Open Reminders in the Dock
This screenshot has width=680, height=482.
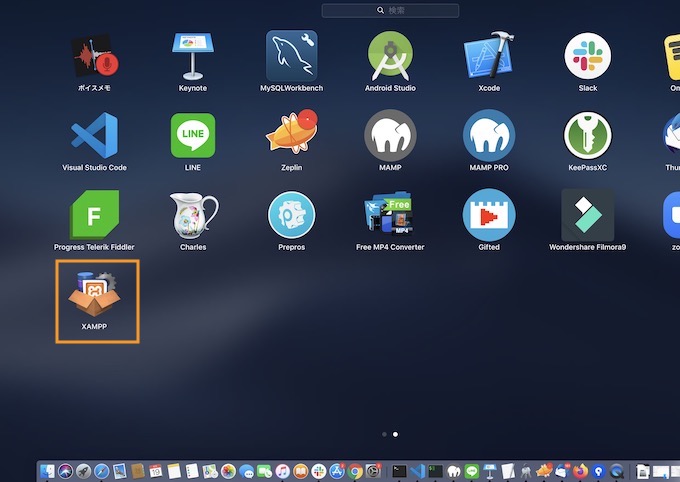[192, 471]
